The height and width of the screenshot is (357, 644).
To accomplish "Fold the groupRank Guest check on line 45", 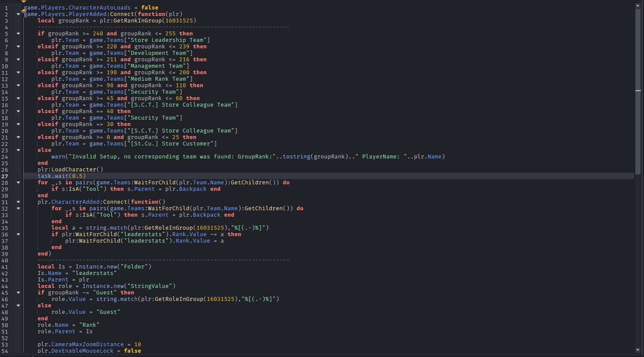I will (18, 293).
